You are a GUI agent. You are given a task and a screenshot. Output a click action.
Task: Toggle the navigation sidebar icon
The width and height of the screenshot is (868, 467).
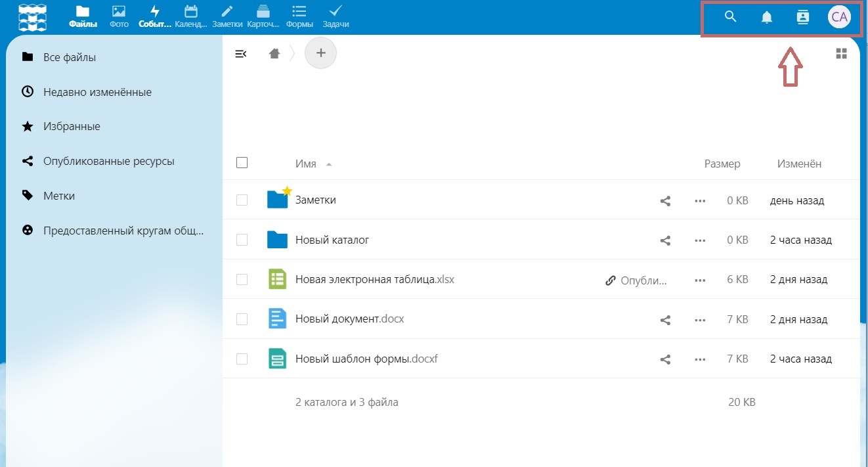click(241, 54)
